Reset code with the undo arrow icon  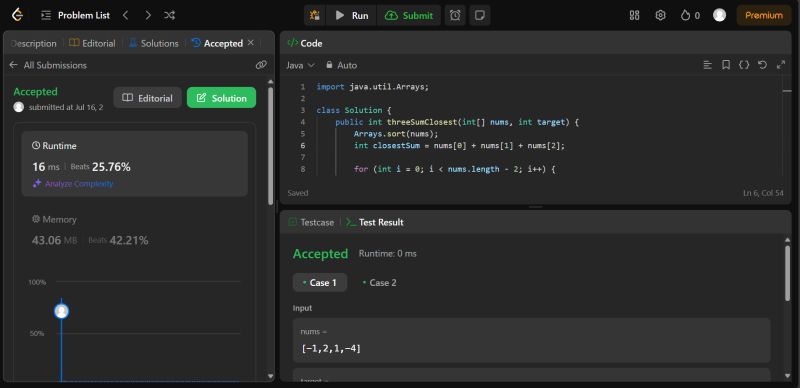[x=762, y=65]
